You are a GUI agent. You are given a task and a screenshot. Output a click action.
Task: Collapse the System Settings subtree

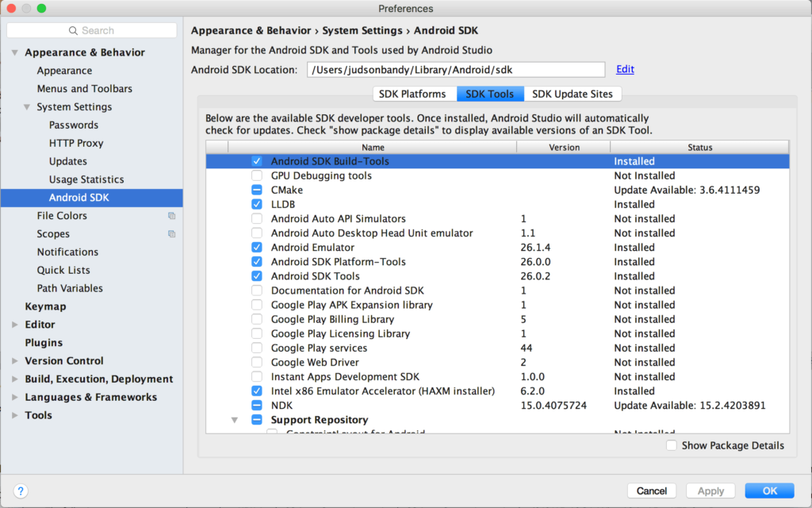27,107
